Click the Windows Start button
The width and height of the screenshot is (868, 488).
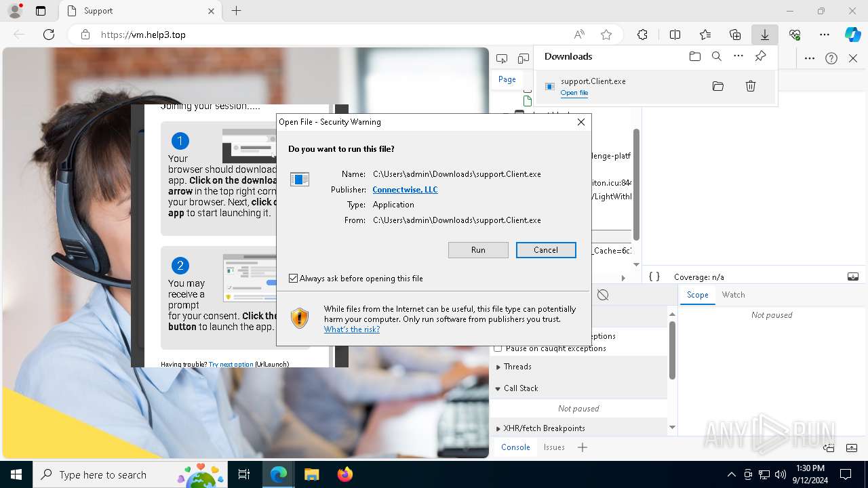coord(16,474)
